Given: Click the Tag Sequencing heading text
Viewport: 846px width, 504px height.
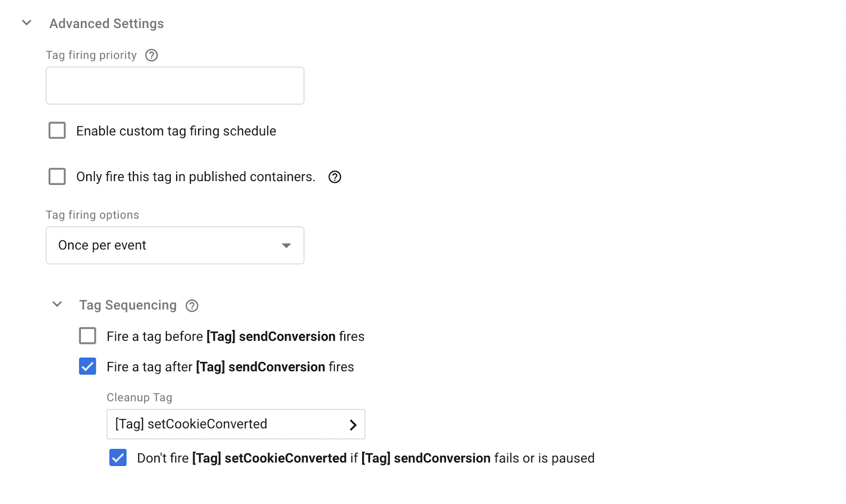Looking at the screenshot, I should click(128, 305).
